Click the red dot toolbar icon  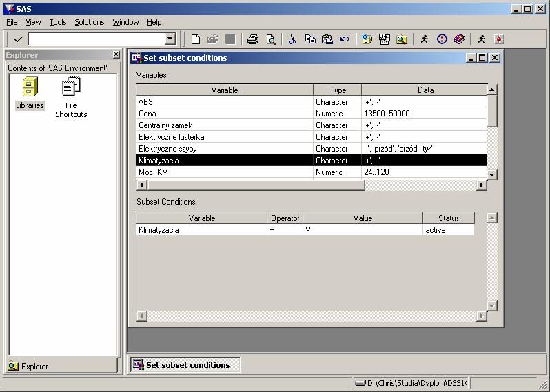click(x=499, y=39)
